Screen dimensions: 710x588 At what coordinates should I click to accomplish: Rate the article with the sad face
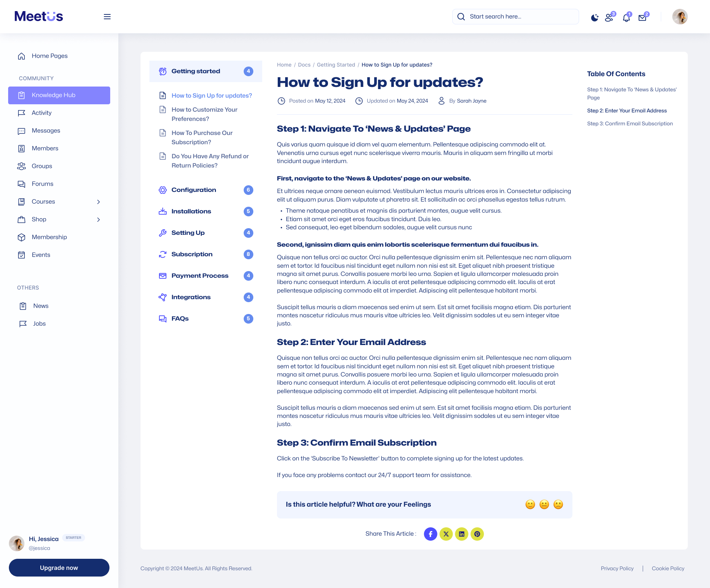[x=558, y=504]
